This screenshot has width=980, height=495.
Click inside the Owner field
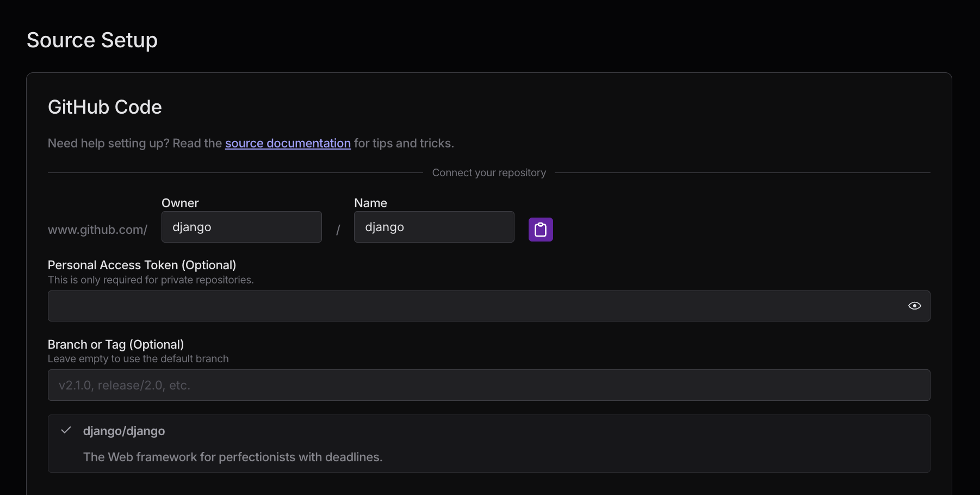[x=241, y=227]
